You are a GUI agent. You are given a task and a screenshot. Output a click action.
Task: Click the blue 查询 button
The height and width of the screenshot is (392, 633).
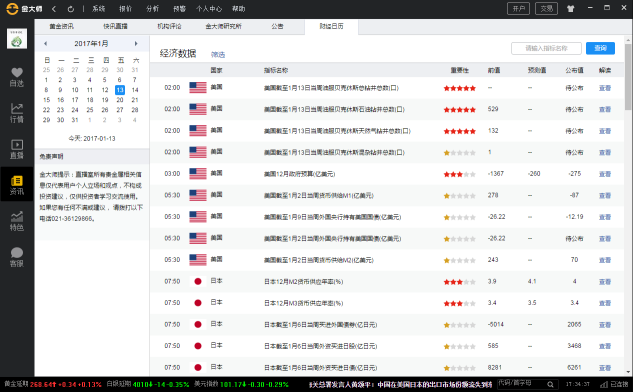pyautogui.click(x=600, y=48)
